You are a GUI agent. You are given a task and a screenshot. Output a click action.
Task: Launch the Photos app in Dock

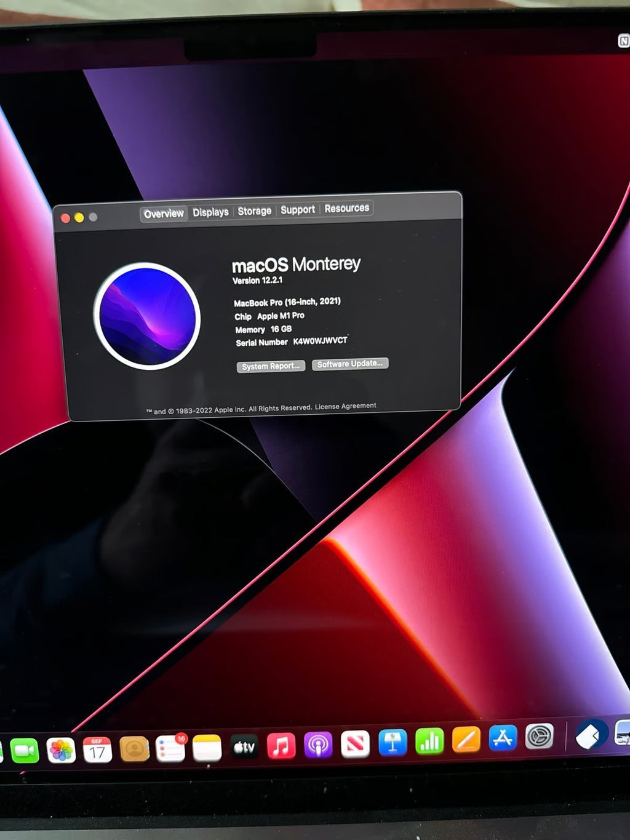61,750
